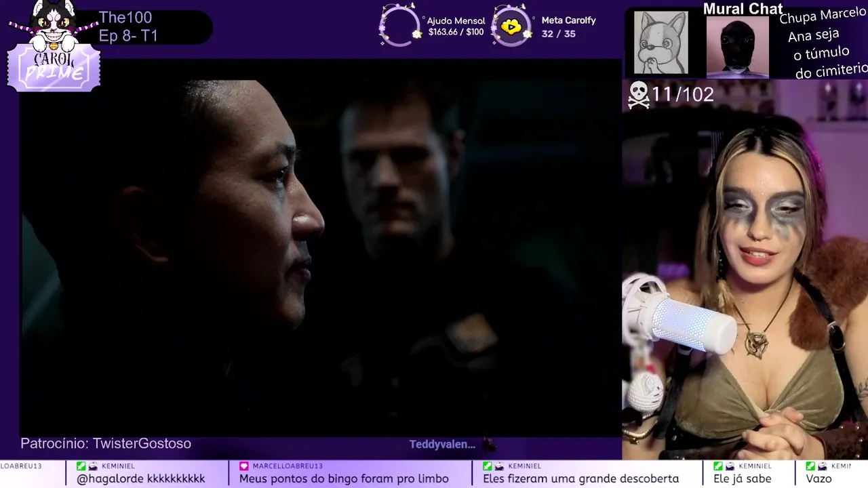Click KEMINIEL username above @hagalorde message

click(118, 466)
